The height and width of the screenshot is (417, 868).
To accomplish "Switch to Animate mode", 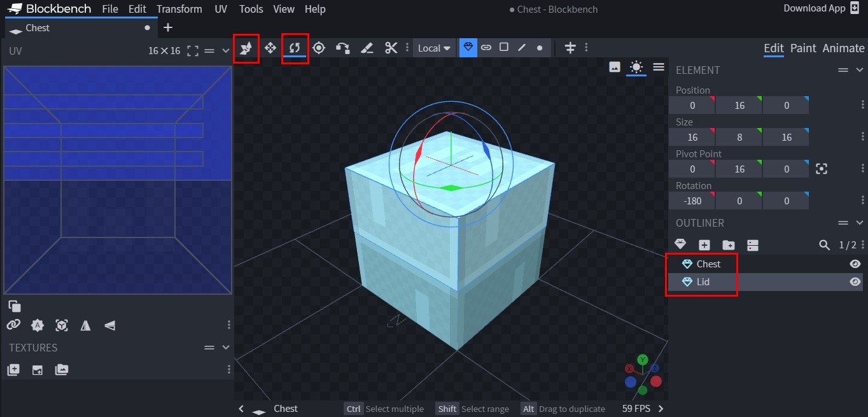I will tap(843, 48).
